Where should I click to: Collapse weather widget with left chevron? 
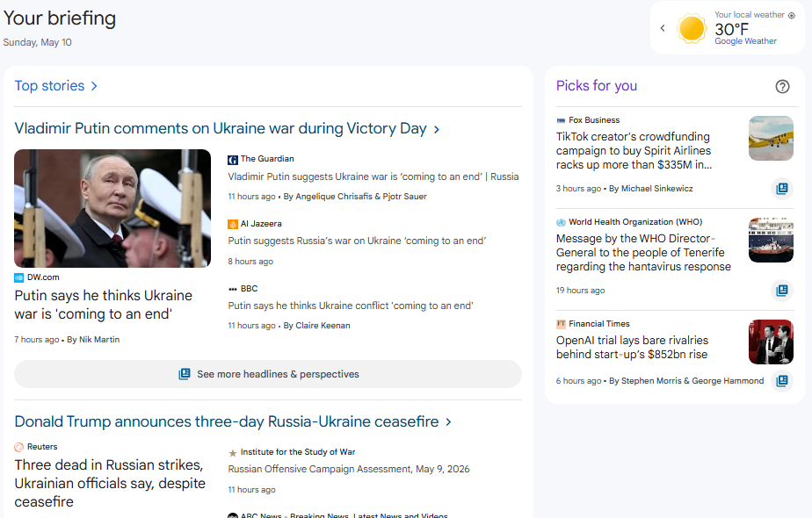coord(663,28)
